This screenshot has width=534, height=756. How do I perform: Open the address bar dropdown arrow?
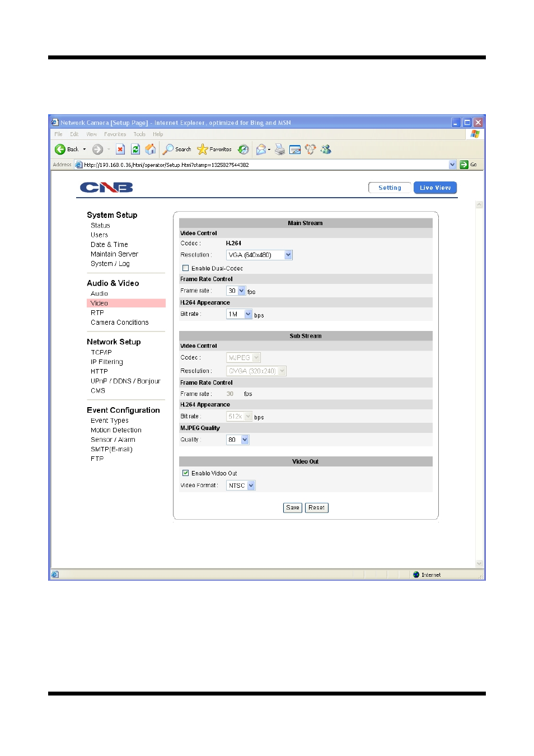(452, 165)
